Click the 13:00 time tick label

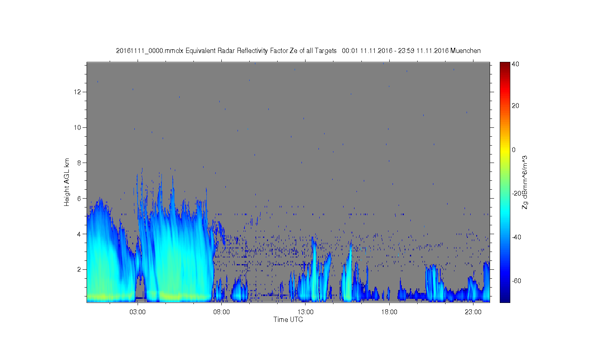306,312
